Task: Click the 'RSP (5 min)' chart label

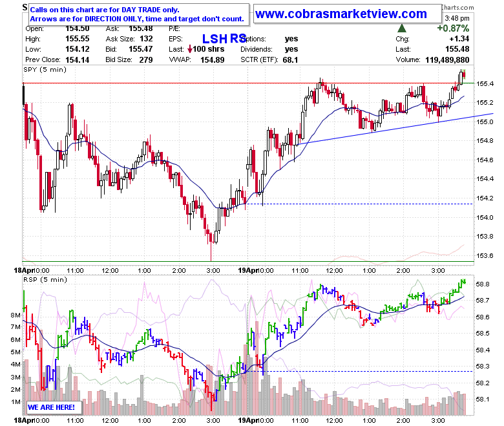Action: (x=45, y=280)
